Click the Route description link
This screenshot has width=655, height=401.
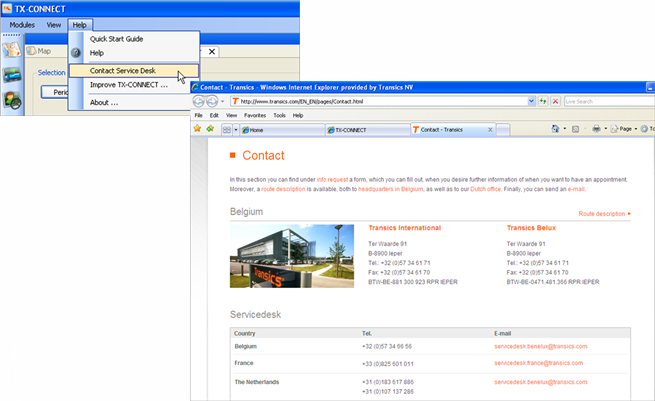pos(603,214)
